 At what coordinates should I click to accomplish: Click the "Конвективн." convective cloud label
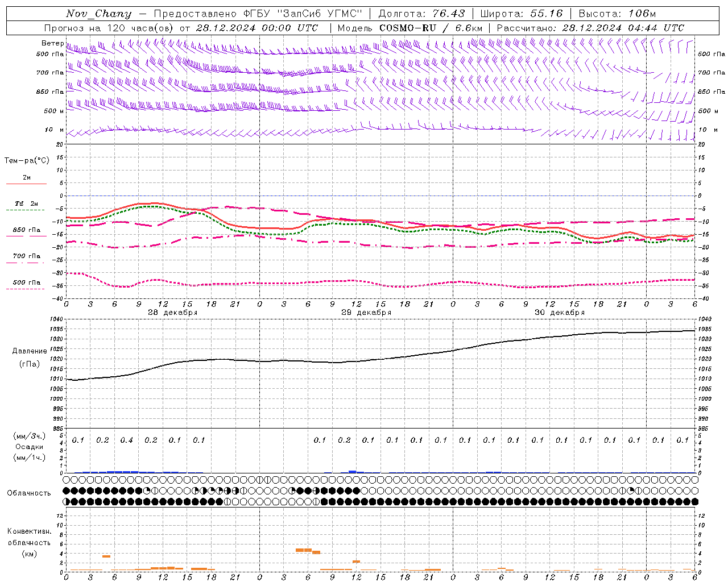coord(29,531)
